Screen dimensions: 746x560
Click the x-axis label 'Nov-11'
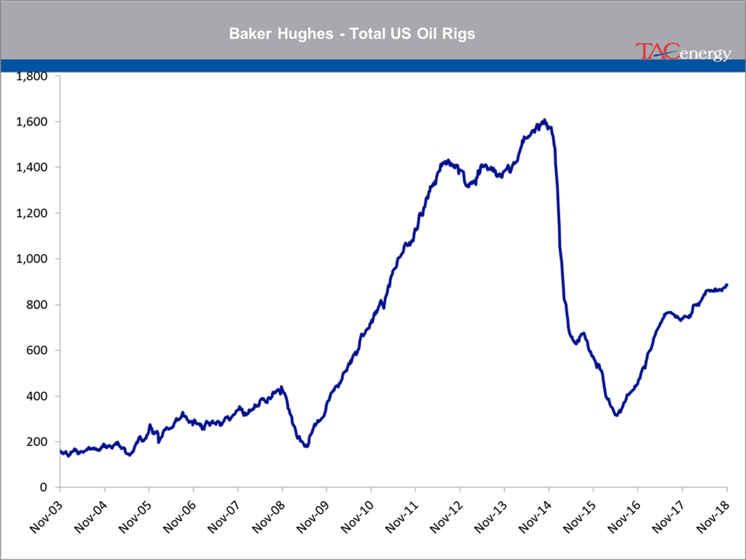coord(402,517)
